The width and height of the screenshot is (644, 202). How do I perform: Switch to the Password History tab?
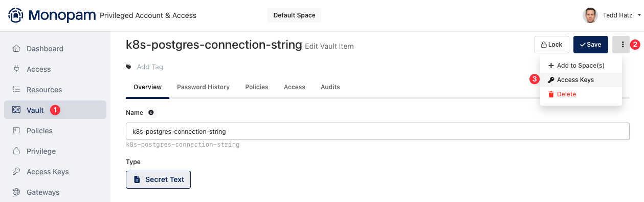(x=203, y=87)
